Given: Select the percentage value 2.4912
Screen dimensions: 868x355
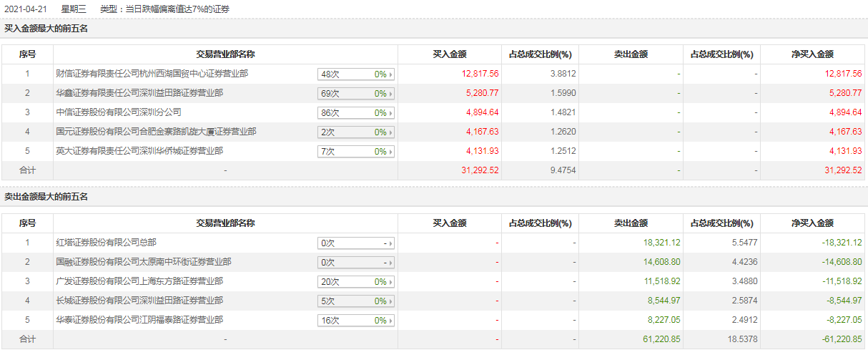Looking at the screenshot, I should (744, 320).
